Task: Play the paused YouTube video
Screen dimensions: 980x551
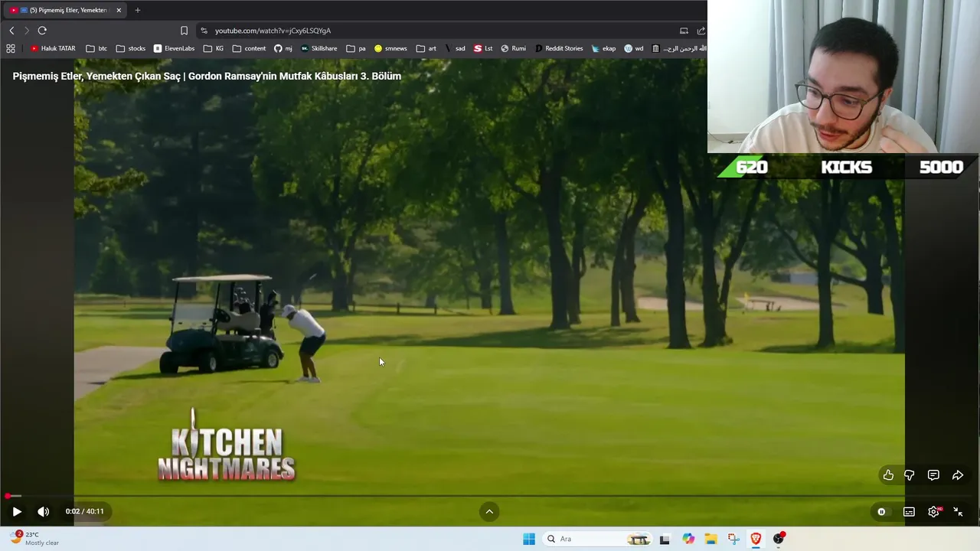Action: 17,512
